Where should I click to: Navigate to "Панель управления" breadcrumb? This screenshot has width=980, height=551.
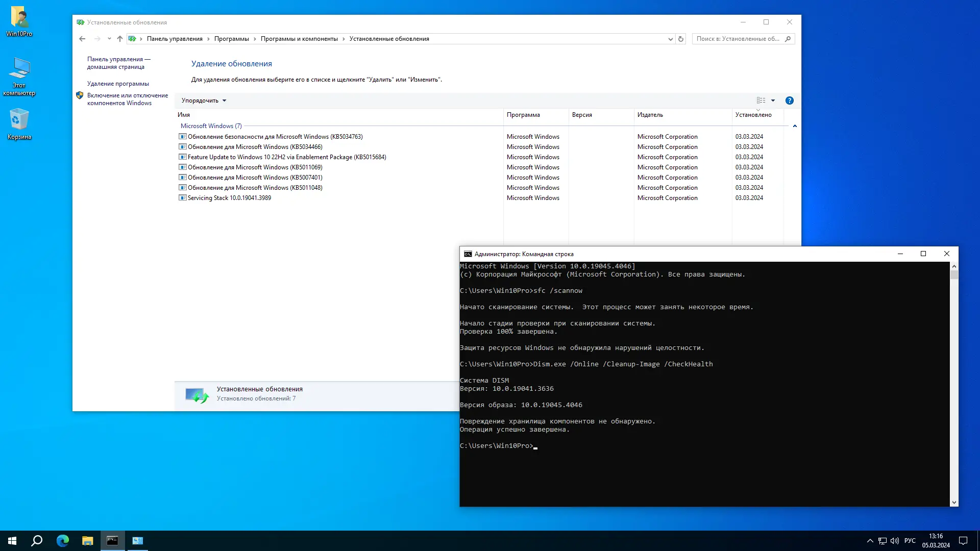click(x=175, y=39)
